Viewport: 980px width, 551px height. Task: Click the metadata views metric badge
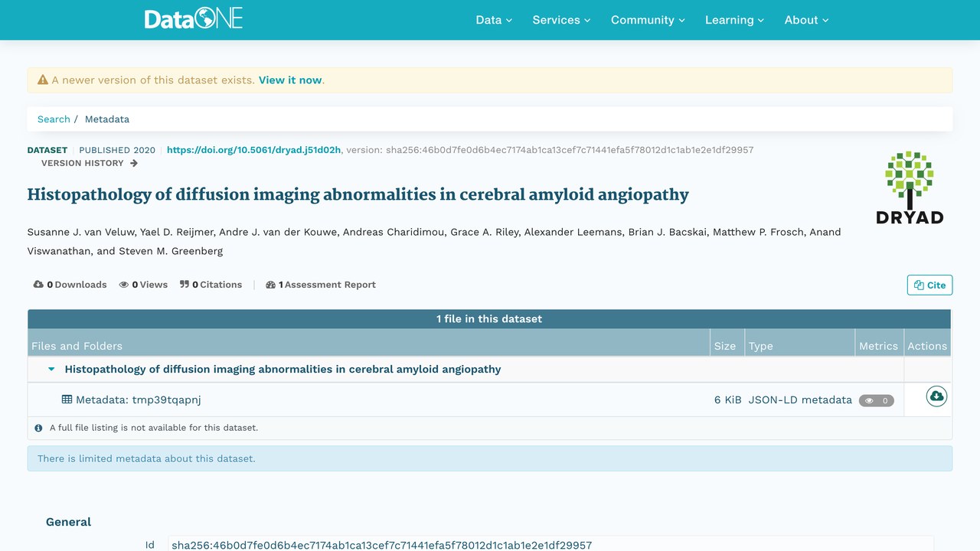(x=877, y=400)
